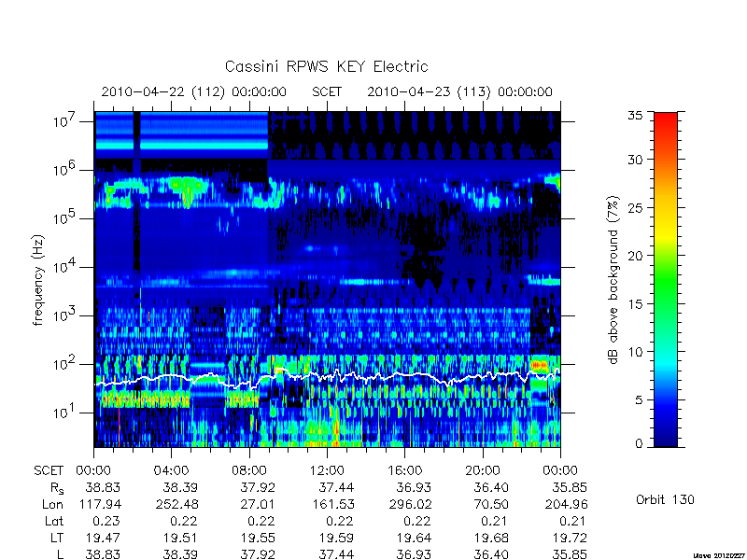Select the start date '2010-04-22 (112) 00:00:00'
747x560 pixels.
coord(194,91)
